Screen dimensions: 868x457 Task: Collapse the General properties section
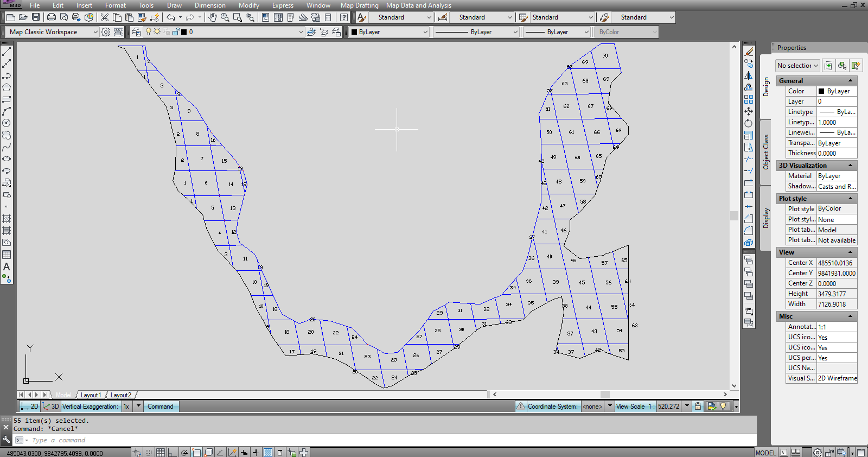(x=850, y=81)
